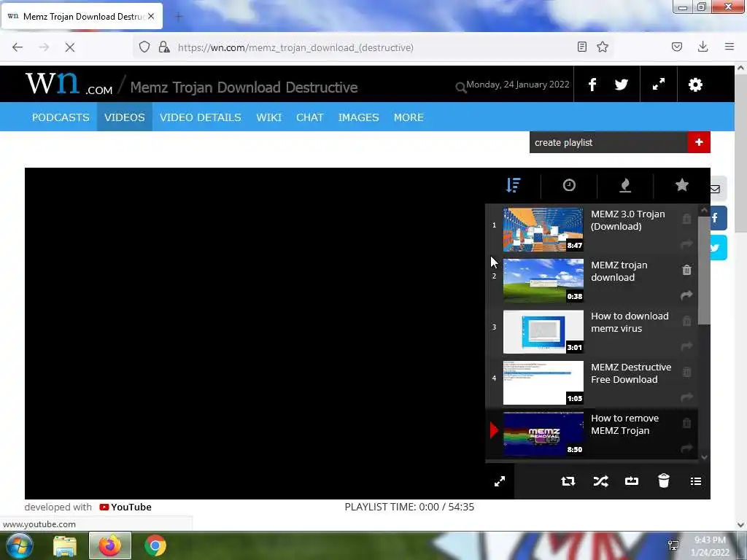The height and width of the screenshot is (560, 747).
Task: Toggle shuffle playlist icon
Action: click(x=601, y=481)
